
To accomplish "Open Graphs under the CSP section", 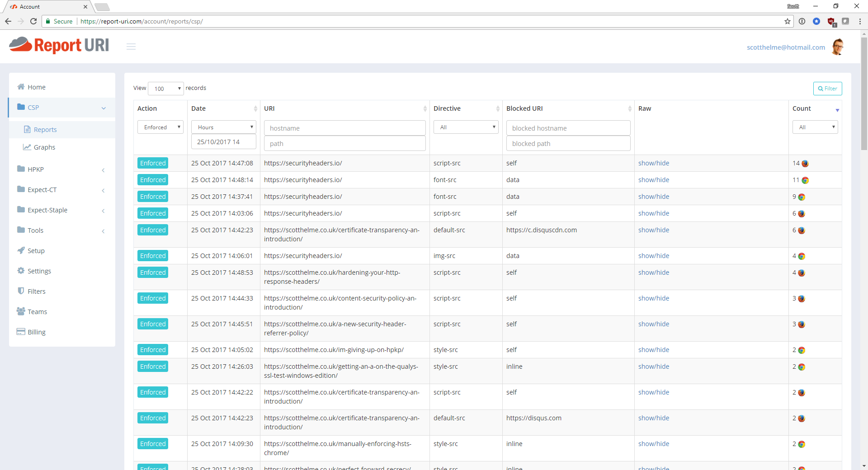I will coord(44,147).
